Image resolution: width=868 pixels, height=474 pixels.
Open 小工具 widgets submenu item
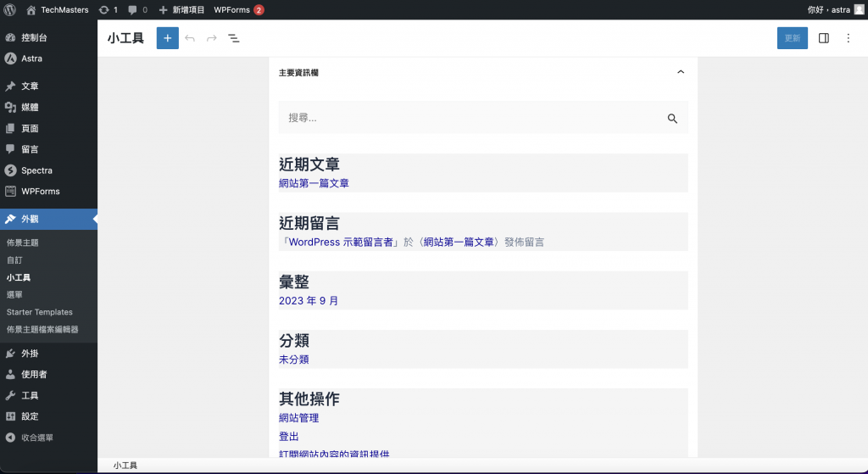[x=19, y=277]
